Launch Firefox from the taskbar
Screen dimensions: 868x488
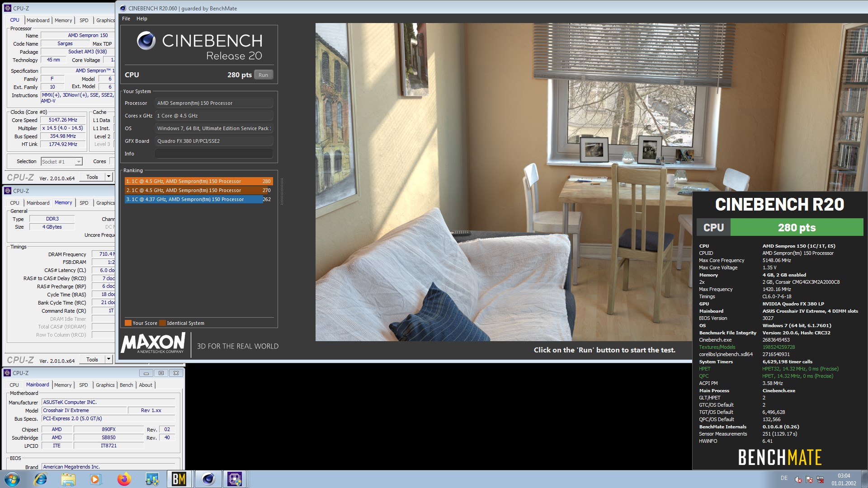[x=124, y=479]
